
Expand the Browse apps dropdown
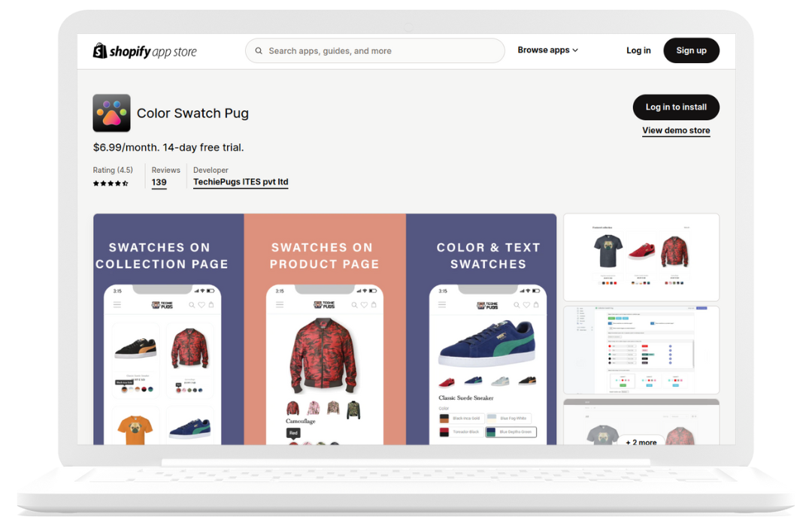pos(548,50)
